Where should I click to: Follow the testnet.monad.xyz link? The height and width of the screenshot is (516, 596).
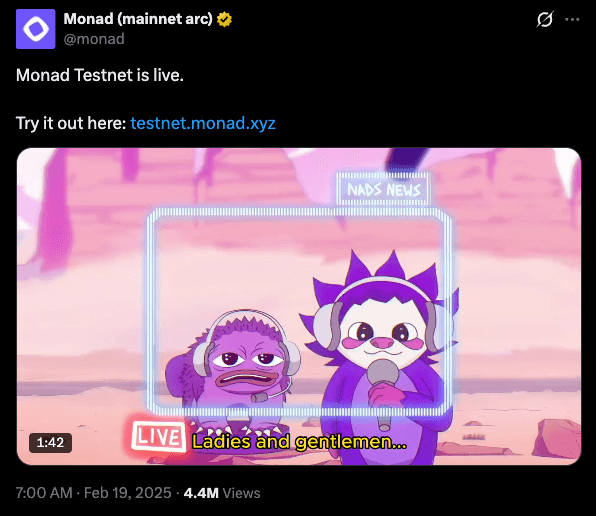[x=203, y=123]
